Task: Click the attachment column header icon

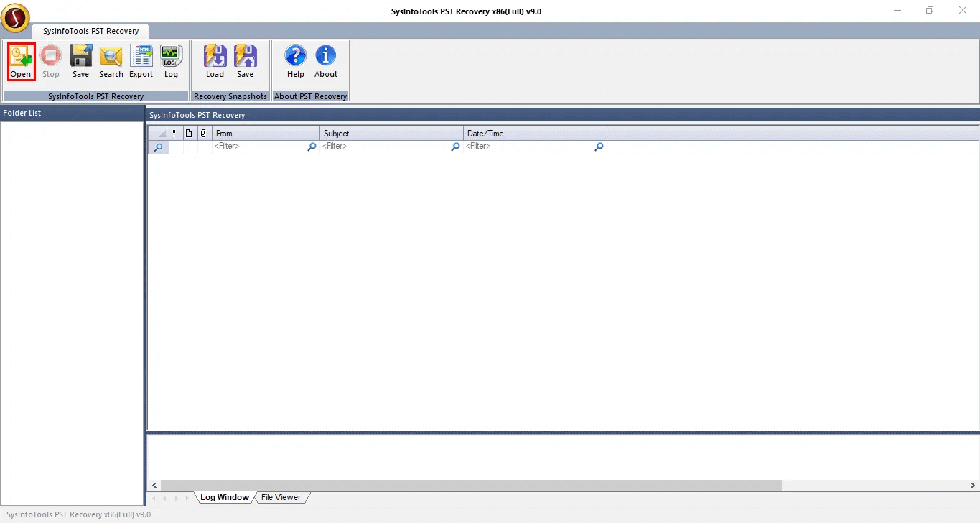Action: [x=203, y=134]
